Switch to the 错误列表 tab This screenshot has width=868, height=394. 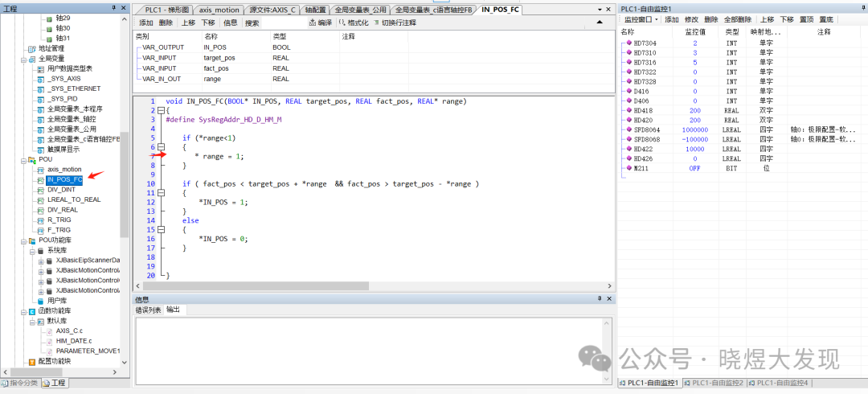point(148,310)
